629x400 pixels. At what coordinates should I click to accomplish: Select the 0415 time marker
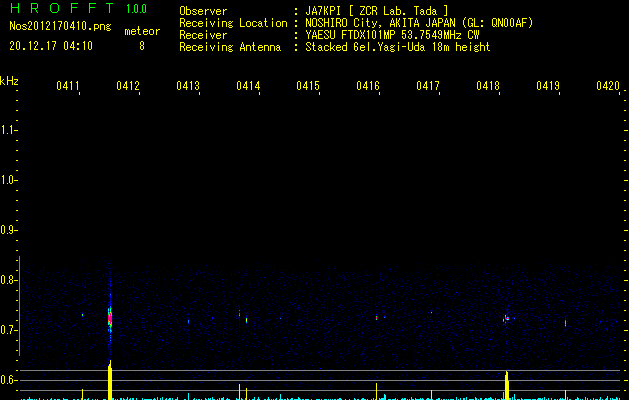(307, 87)
